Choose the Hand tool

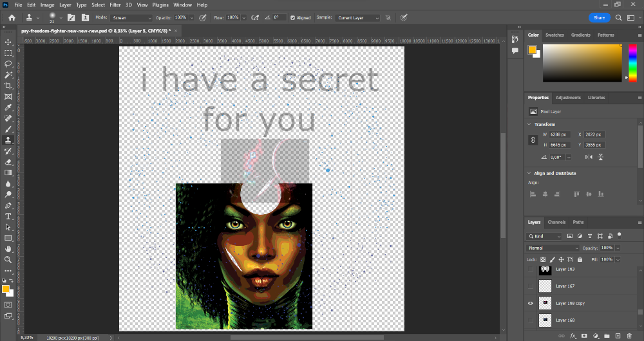point(8,248)
